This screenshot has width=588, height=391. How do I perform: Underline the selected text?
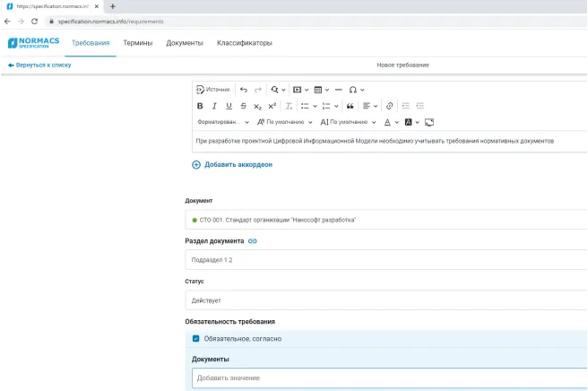pyautogui.click(x=229, y=106)
